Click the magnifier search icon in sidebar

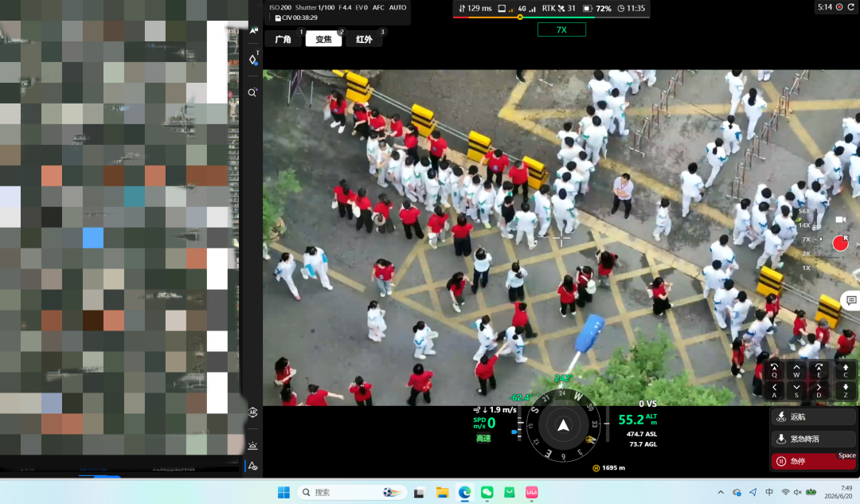tap(252, 92)
